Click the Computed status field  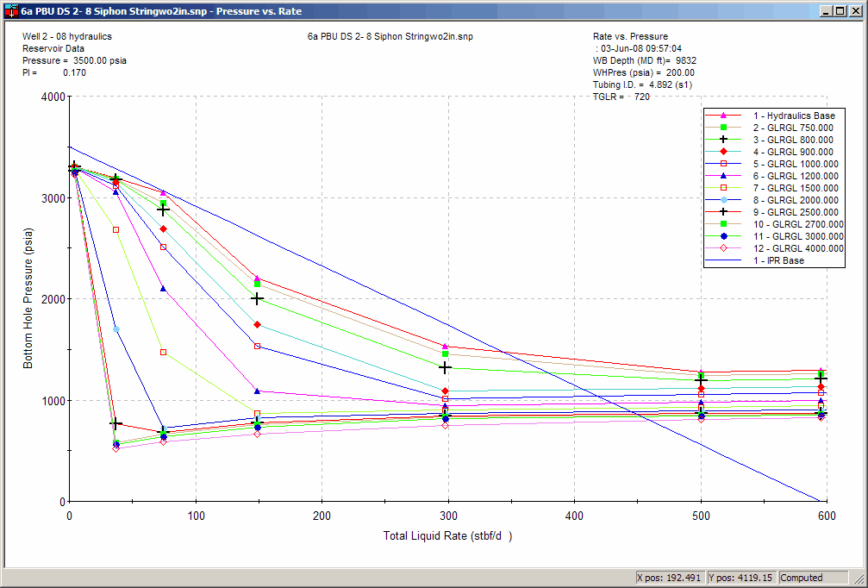pos(813,578)
